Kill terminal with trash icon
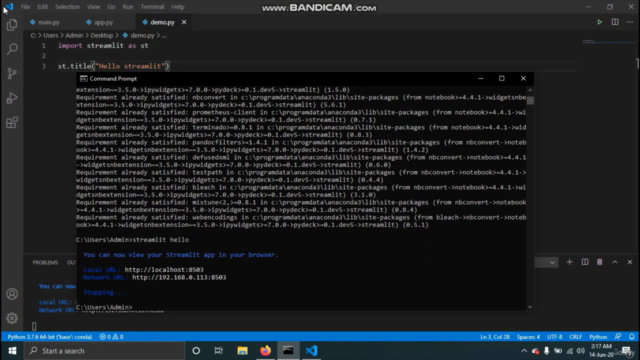Viewport: 640px width, 360px height. point(600,262)
